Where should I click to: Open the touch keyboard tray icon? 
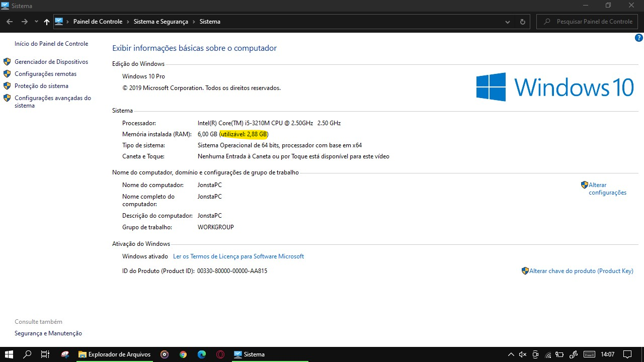[x=589, y=354]
